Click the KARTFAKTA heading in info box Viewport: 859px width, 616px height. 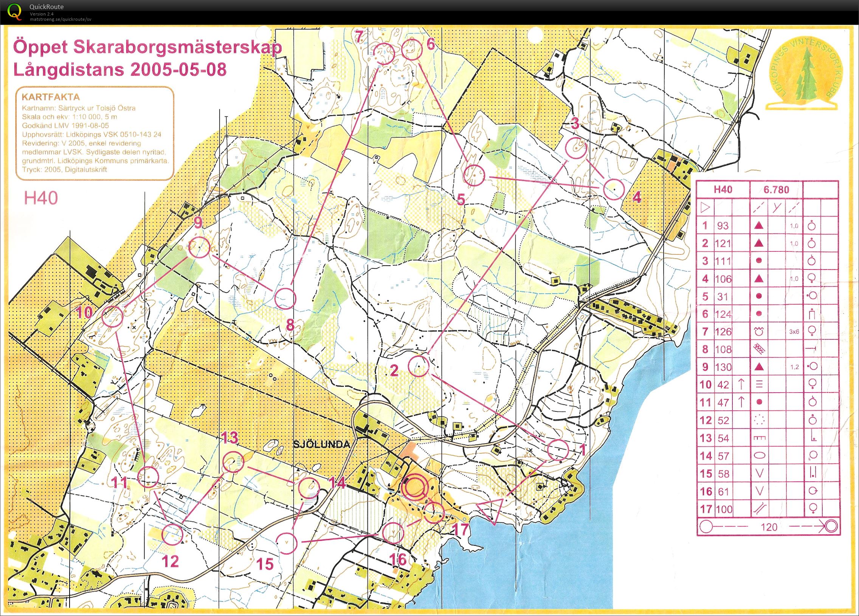click(51, 97)
